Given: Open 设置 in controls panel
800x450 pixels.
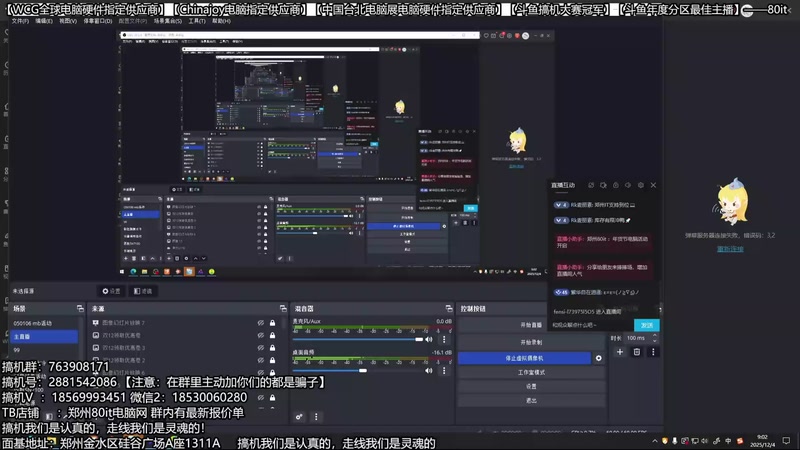Looking at the screenshot, I should tap(531, 386).
